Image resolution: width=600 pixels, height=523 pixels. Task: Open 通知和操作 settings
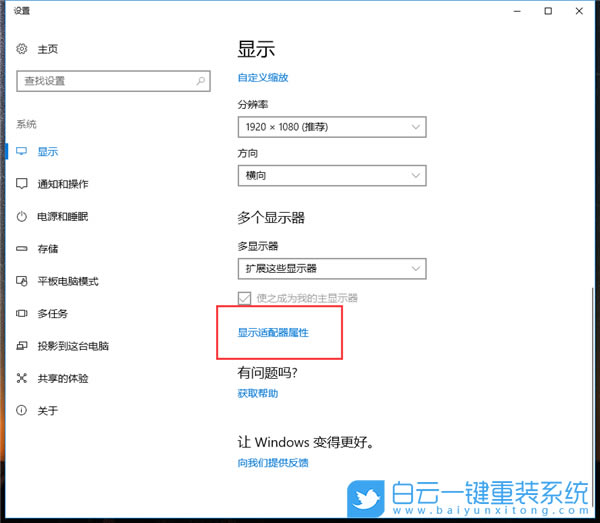(63, 184)
